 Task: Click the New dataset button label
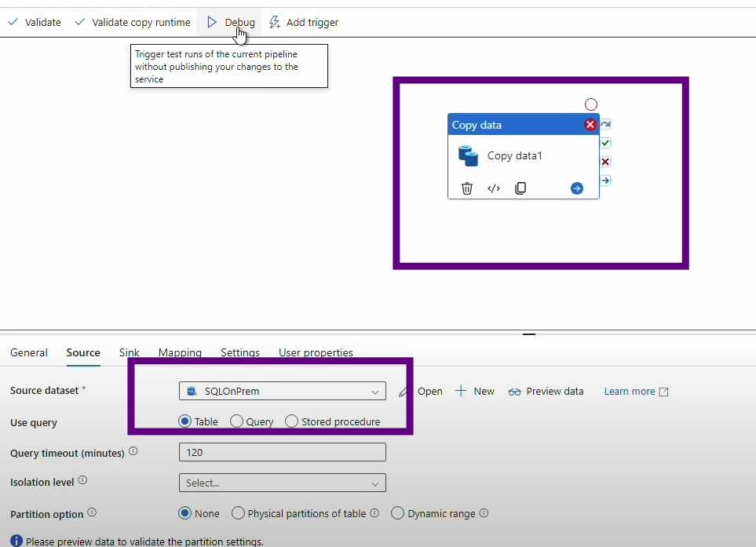(x=484, y=392)
